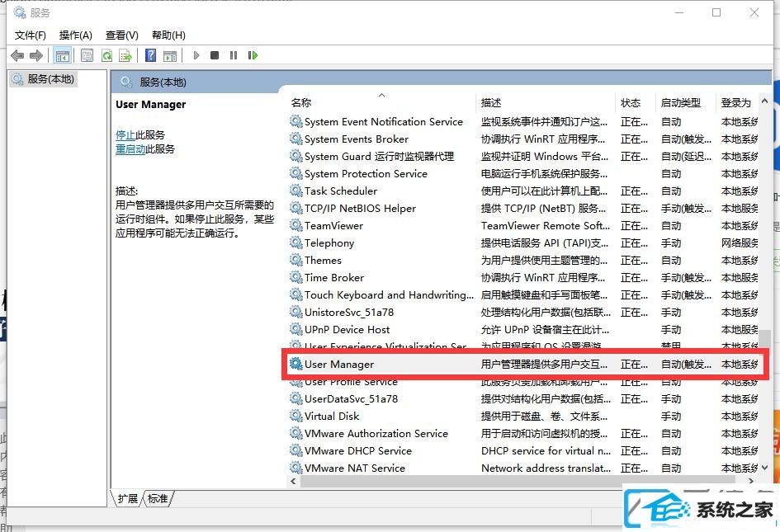Click the Back arrow toolbar icon
Screen dimensions: 780x532
(17, 55)
